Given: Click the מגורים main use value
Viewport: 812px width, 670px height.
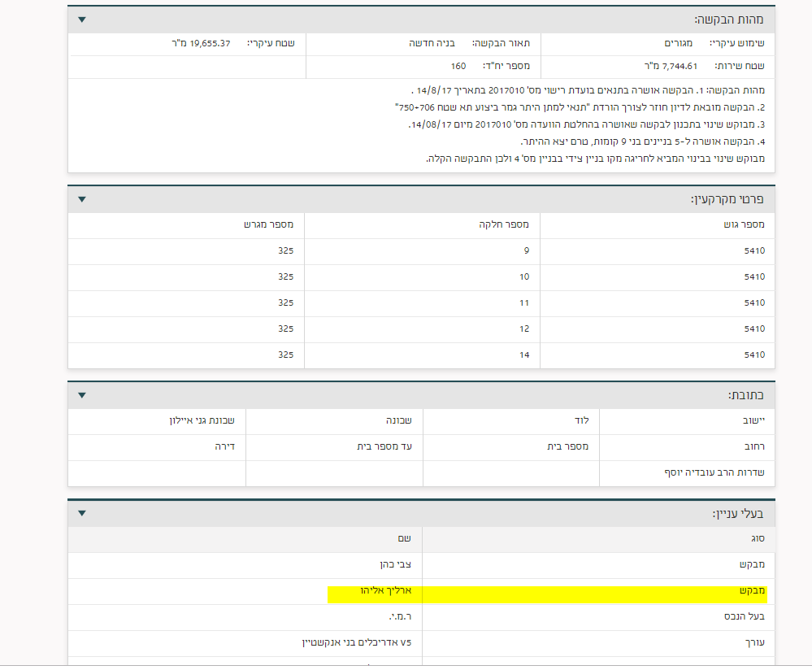Looking at the screenshot, I should (679, 44).
